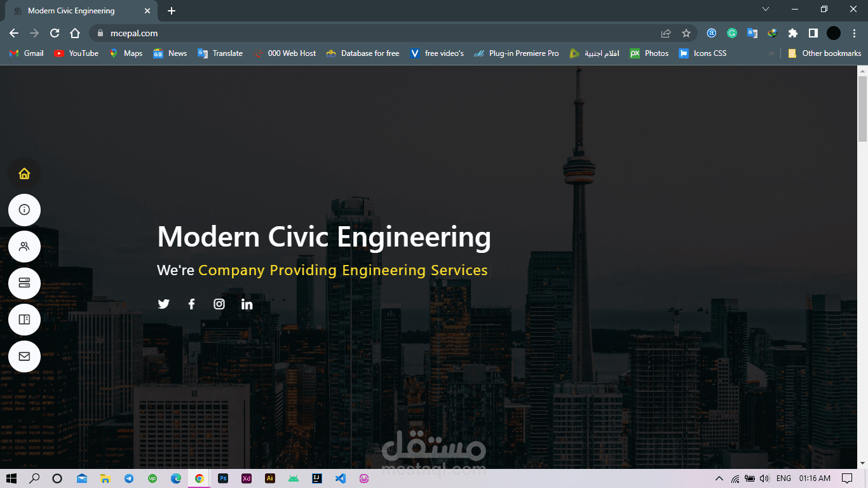Show hidden system tray icons

[x=719, y=478]
